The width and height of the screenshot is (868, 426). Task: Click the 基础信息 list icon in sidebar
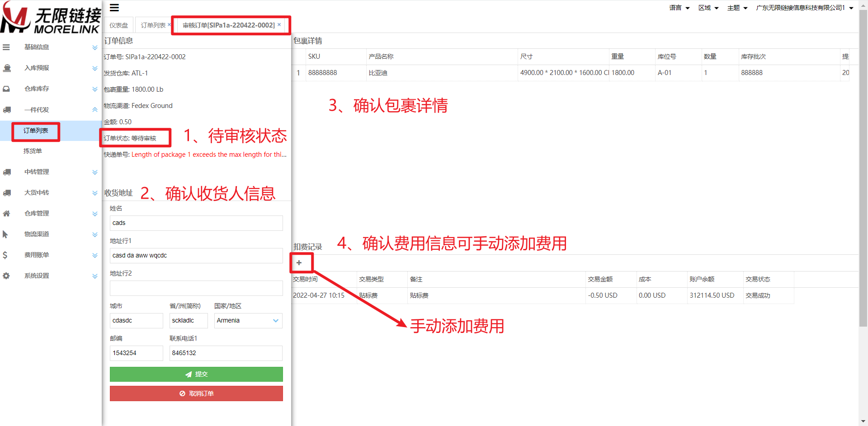[6, 47]
